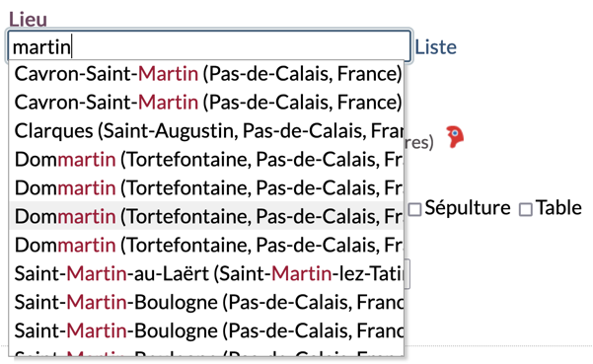This screenshot has width=593, height=364.
Task: Choose the first Cavron-Saint-Martin suggestion
Action: (x=206, y=73)
